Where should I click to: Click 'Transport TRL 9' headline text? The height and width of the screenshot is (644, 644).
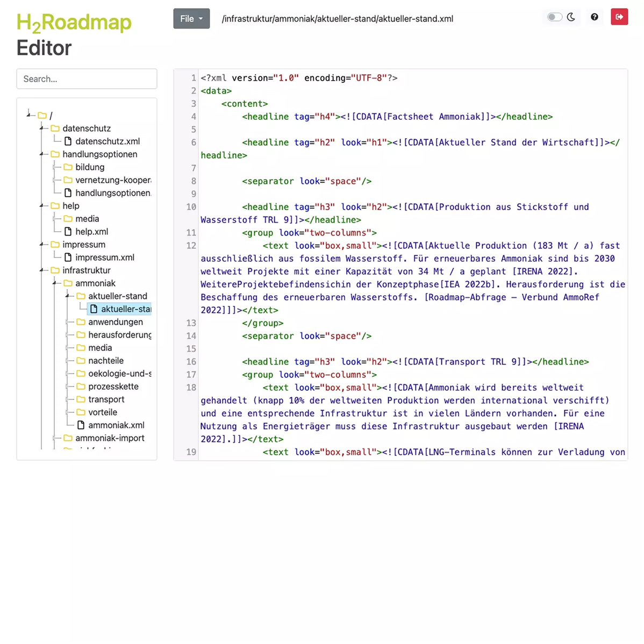click(478, 362)
